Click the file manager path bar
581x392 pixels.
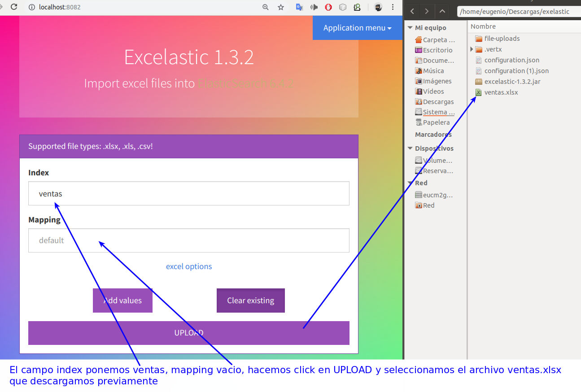[519, 12]
